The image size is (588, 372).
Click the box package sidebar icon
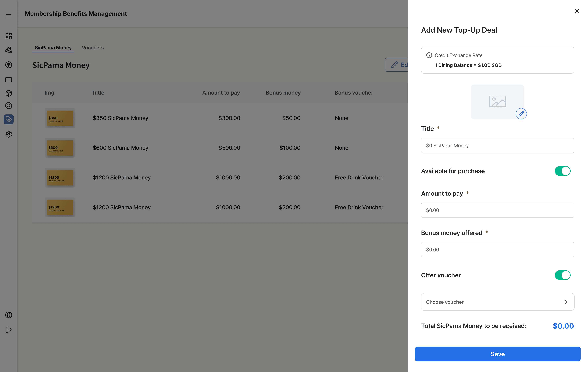(9, 93)
